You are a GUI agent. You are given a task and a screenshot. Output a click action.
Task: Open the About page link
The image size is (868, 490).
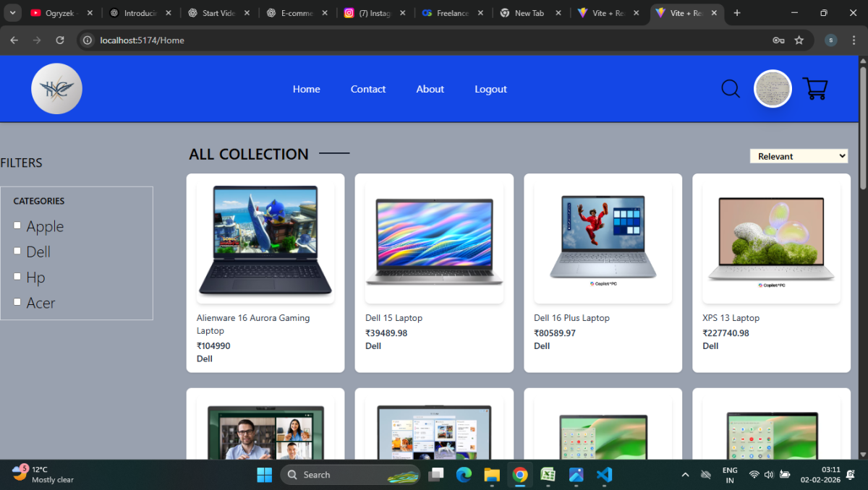coord(430,89)
